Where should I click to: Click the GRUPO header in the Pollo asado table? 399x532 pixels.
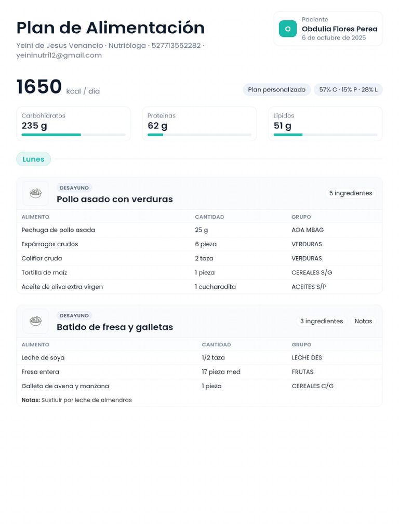(301, 217)
